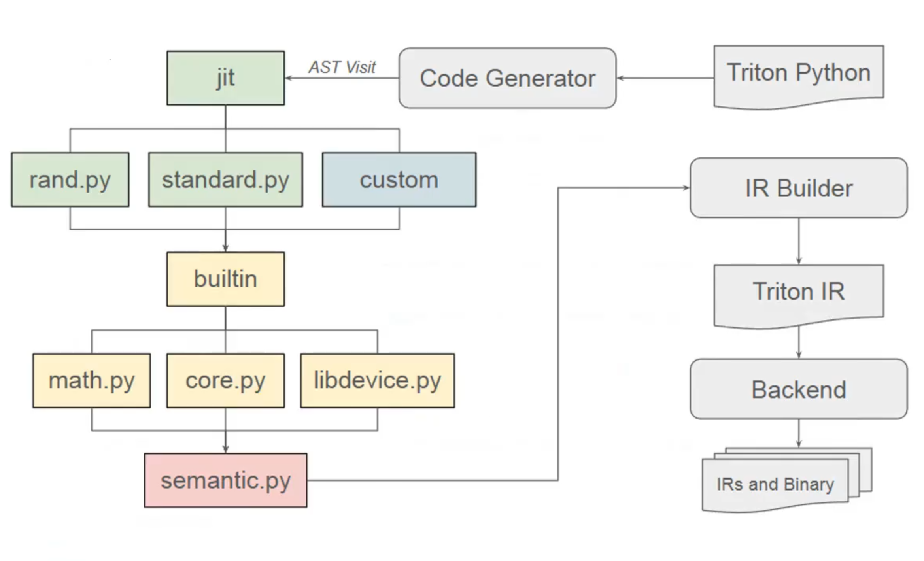The width and height of the screenshot is (924, 561).
Task: Click the pink semantic.py box
Action: [x=225, y=480]
